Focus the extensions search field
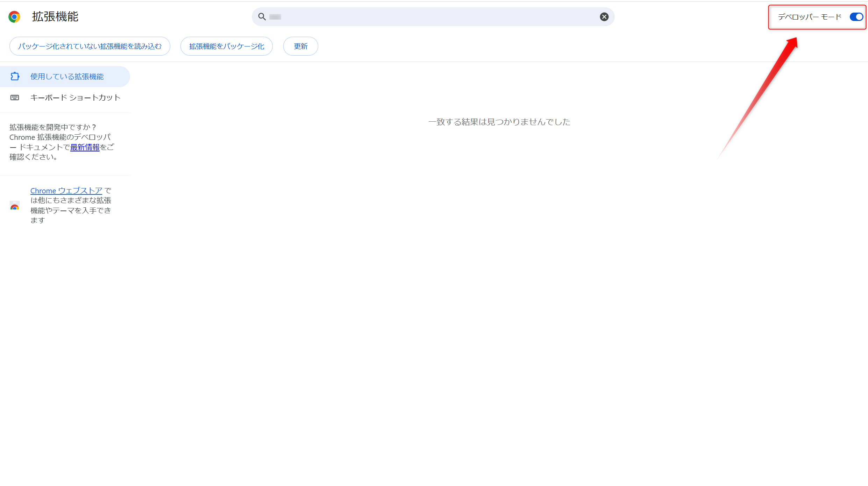868x486 pixels. click(x=434, y=17)
